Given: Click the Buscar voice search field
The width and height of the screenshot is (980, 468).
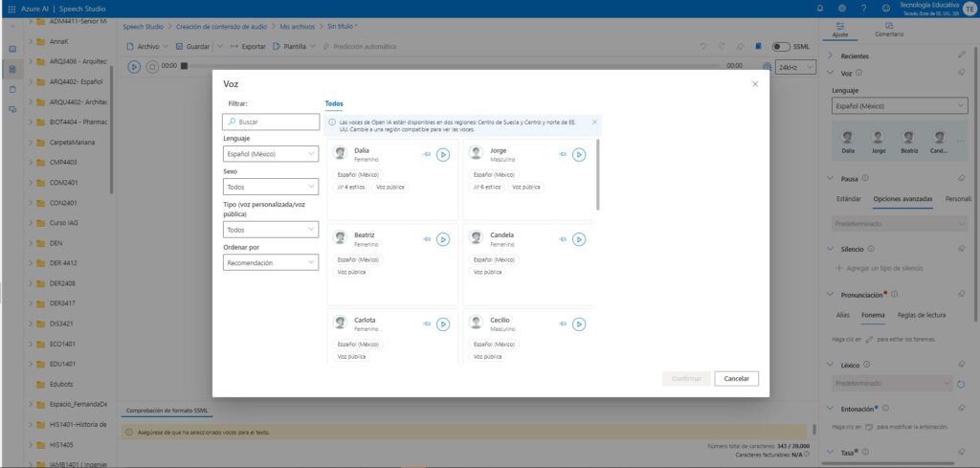Looking at the screenshot, I should [x=271, y=123].
